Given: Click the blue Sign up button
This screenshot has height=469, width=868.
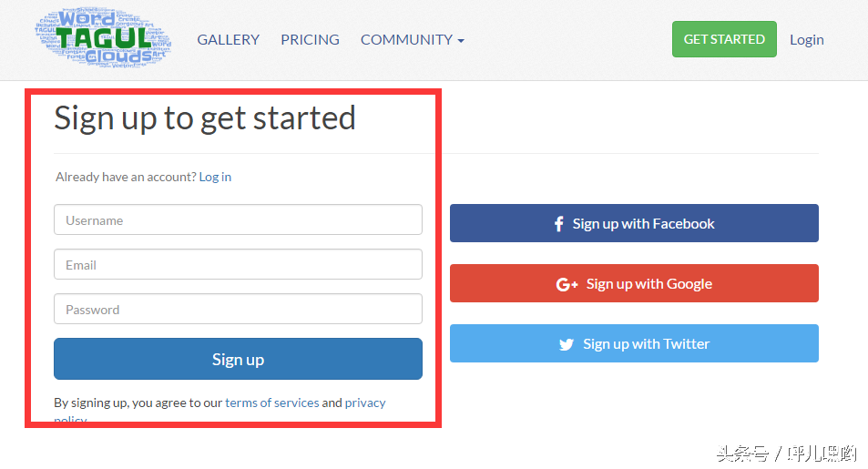Looking at the screenshot, I should (x=238, y=359).
